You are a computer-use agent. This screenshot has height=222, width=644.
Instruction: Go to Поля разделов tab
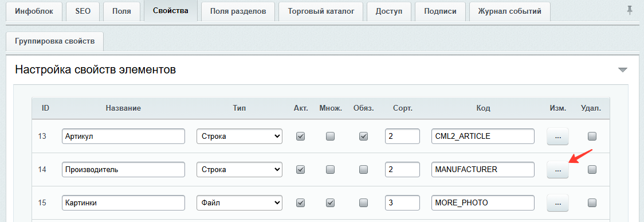click(x=238, y=11)
